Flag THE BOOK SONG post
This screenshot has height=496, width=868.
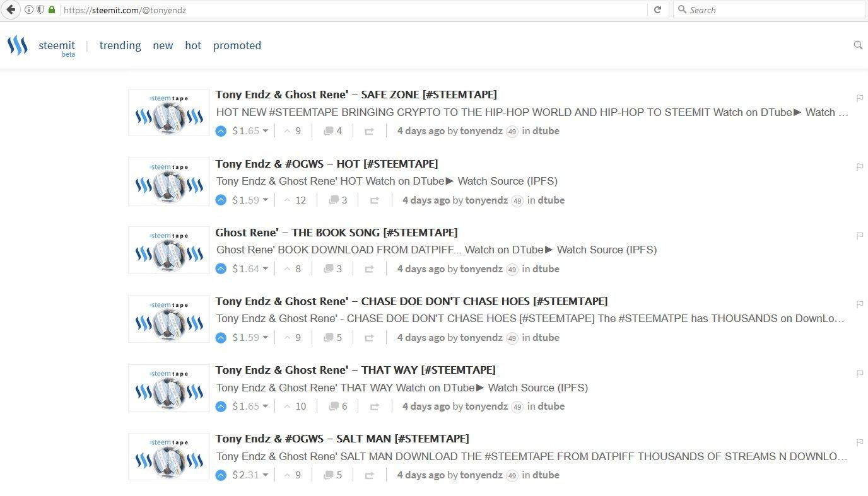coord(860,236)
